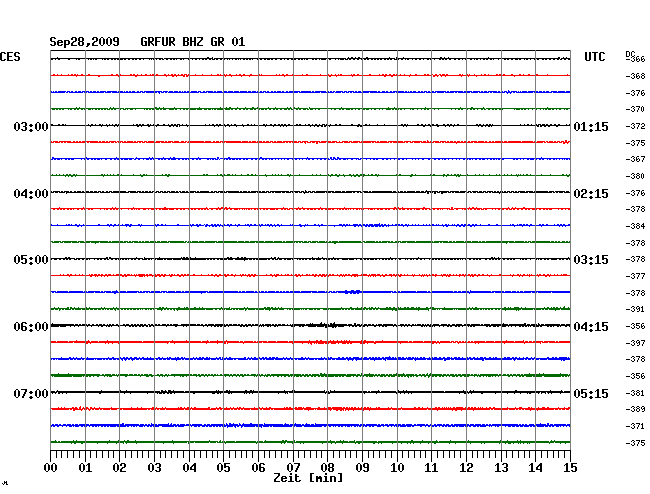Viewport: 650px width, 494px height.
Task: Select the 06:00 local time label
Action: coord(31,327)
